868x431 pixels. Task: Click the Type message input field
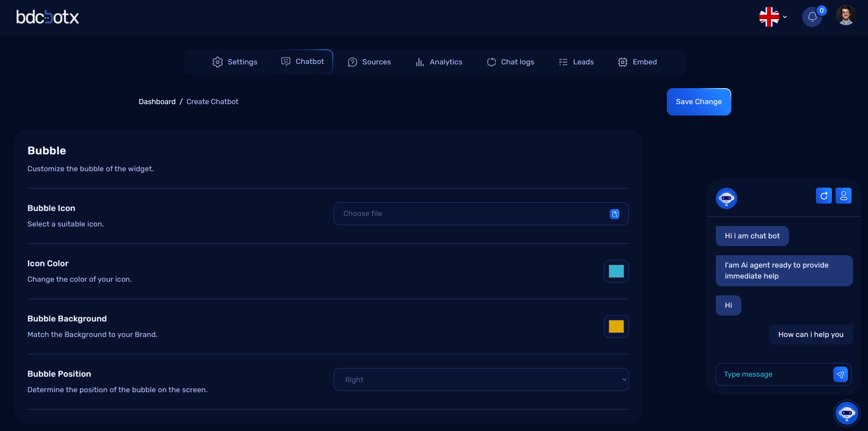pyautogui.click(x=775, y=374)
